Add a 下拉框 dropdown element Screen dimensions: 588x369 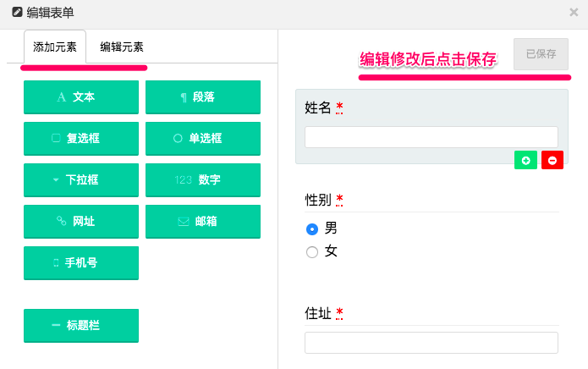point(81,179)
